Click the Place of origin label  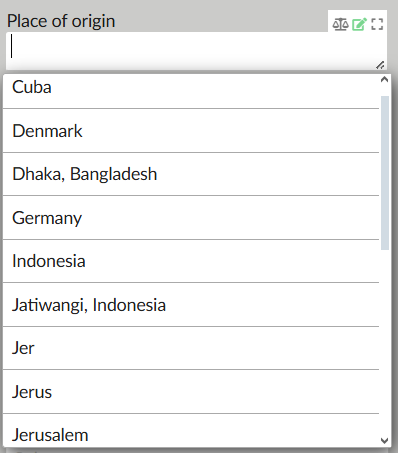[61, 21]
